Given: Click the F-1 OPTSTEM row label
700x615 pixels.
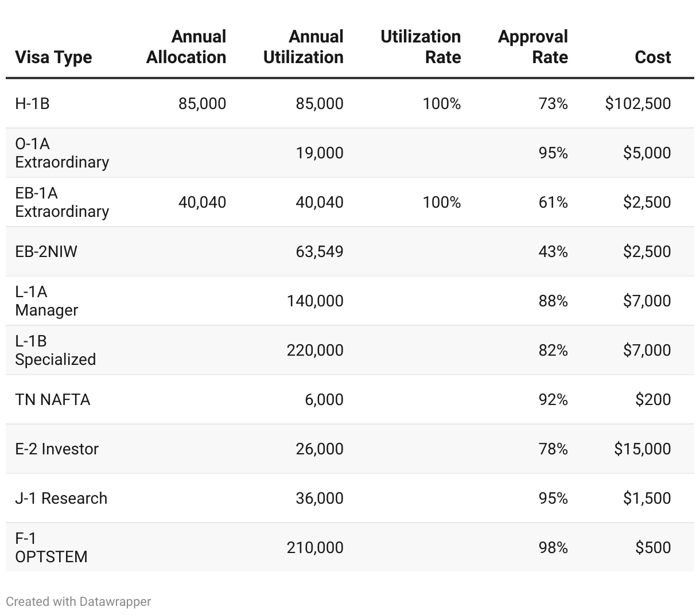Looking at the screenshot, I should (x=51, y=547).
